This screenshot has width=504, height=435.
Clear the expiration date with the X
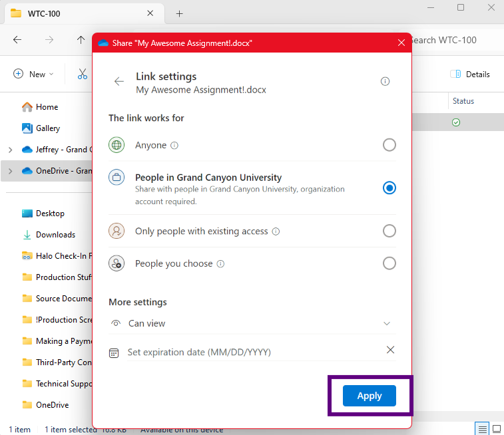[390, 350]
